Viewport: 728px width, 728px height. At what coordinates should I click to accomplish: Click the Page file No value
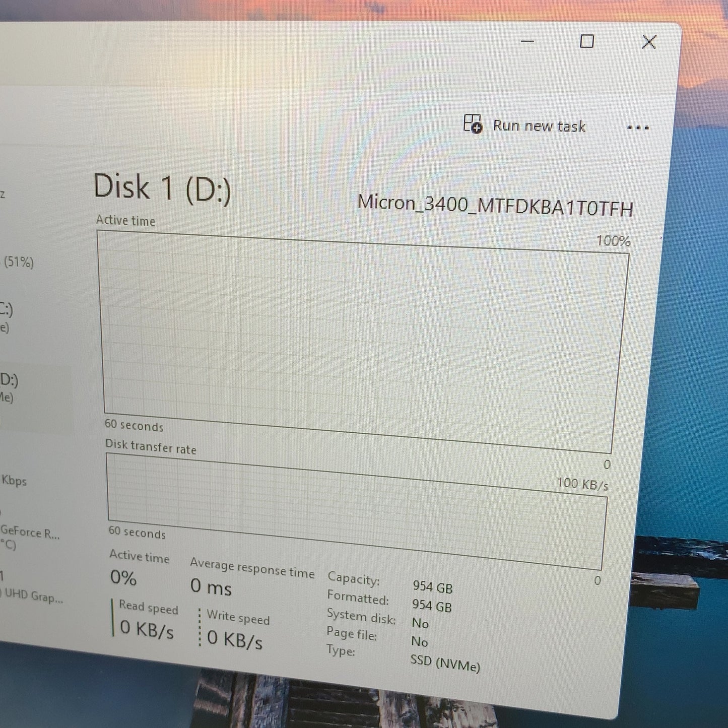point(420,641)
